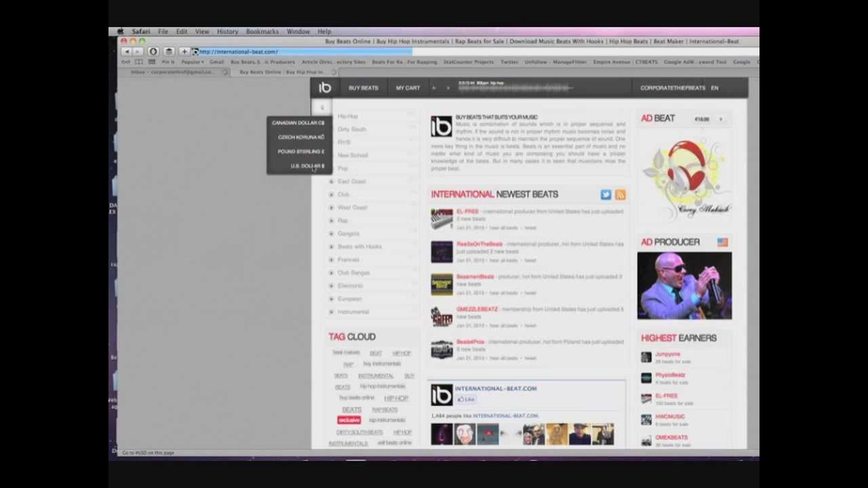This screenshot has height=488, width=868.
Task: Open the Instrumental genre category
Action: tap(353, 312)
